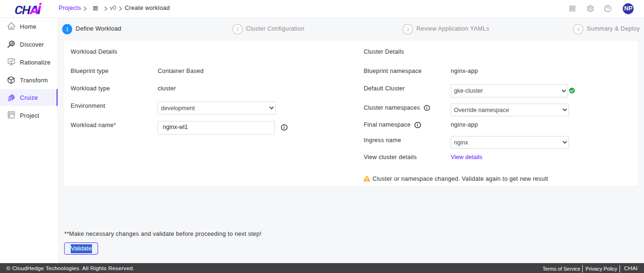Click the Cluster namespaces info icon
The image size is (644, 273).
[427, 108]
